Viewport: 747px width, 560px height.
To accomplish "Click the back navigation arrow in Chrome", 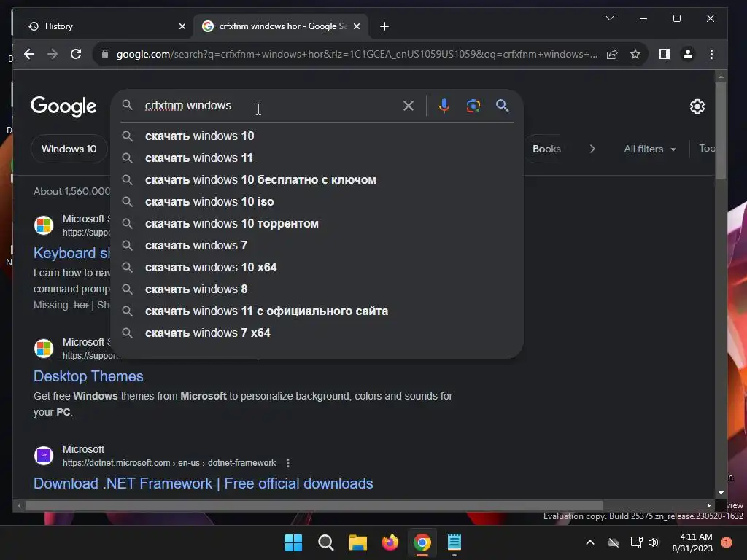I will pos(29,54).
